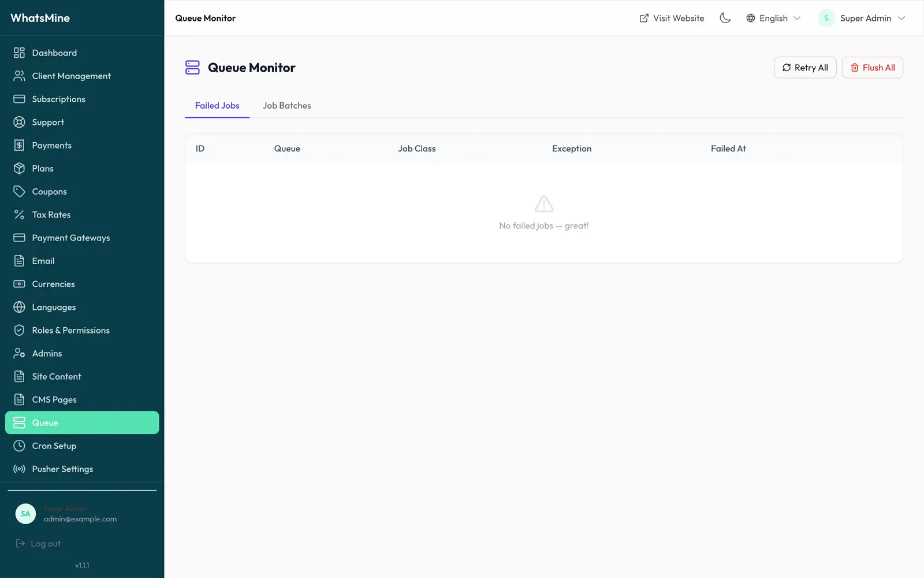Click the admin@example.com email text
Image resolution: width=924 pixels, height=578 pixels.
click(x=80, y=519)
